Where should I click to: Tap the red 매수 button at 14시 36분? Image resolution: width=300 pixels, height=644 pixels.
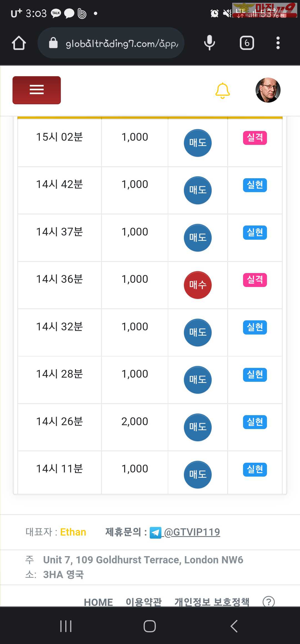pyautogui.click(x=198, y=285)
